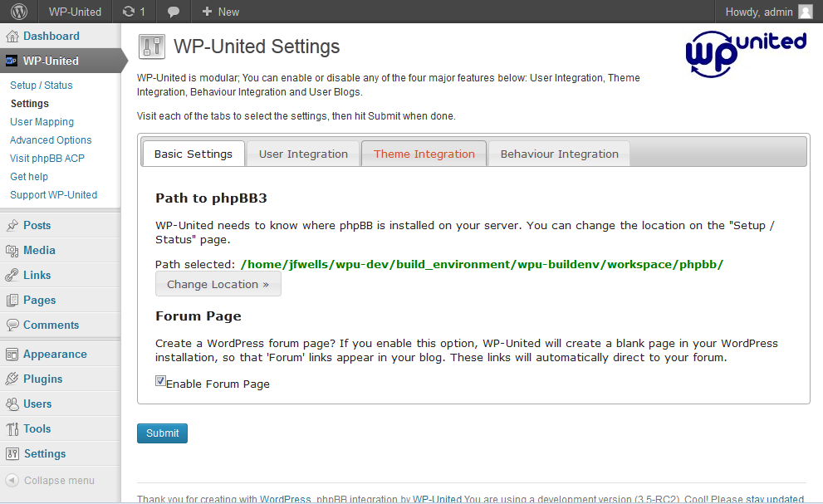Click the WP-United Settings header icon
Screen dimensions: 823x504
tap(152, 46)
